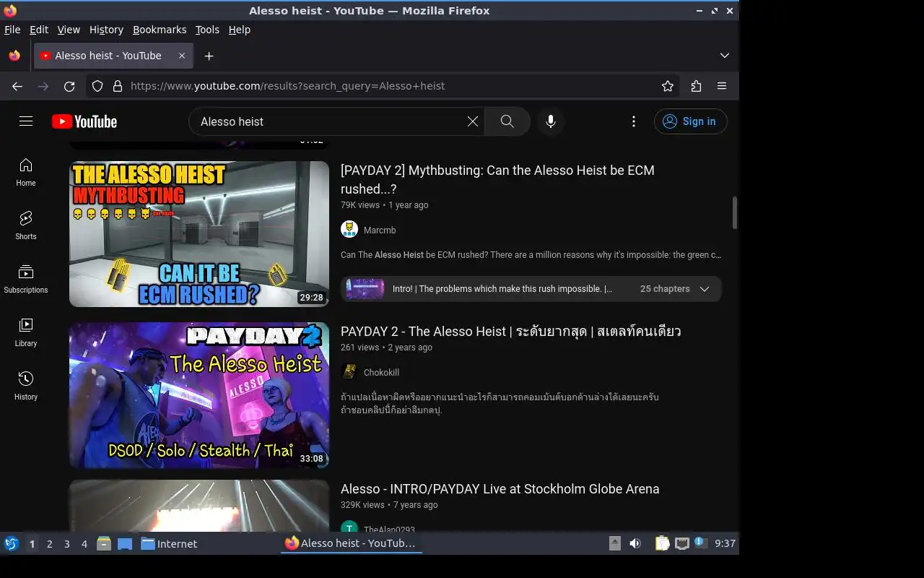This screenshot has width=924, height=578.
Task: Click the 9:37 clock
Action: [725, 543]
